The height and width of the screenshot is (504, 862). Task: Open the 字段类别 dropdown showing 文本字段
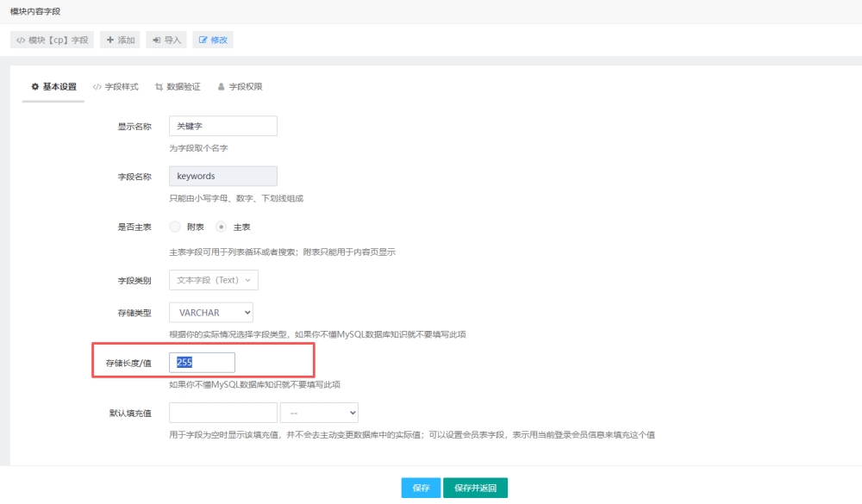(213, 280)
